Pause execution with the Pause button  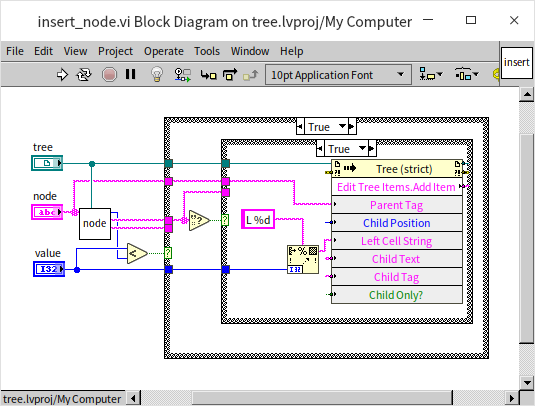click(130, 74)
